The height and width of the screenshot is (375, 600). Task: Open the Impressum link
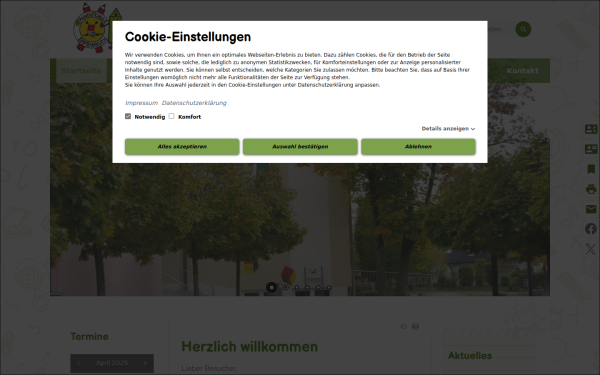click(x=141, y=103)
